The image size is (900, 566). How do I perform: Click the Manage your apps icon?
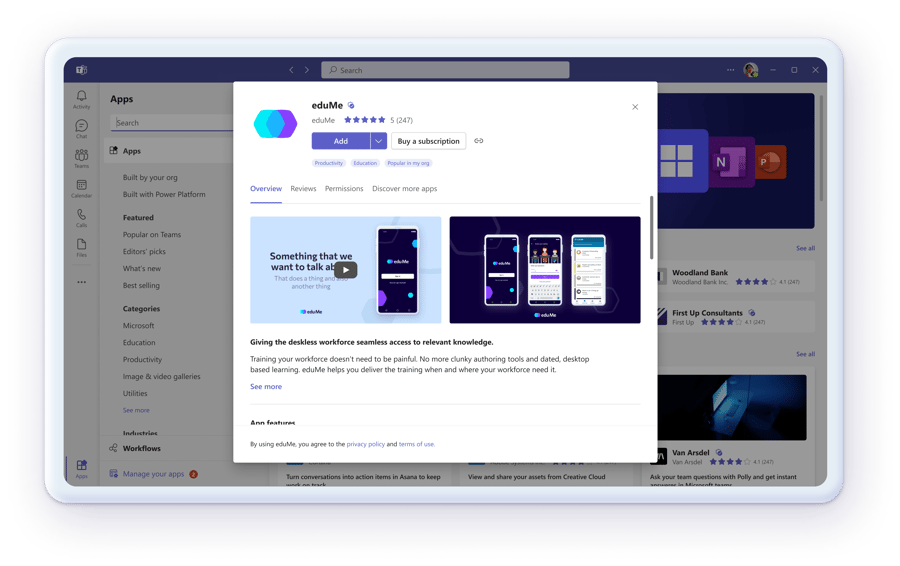(x=113, y=474)
